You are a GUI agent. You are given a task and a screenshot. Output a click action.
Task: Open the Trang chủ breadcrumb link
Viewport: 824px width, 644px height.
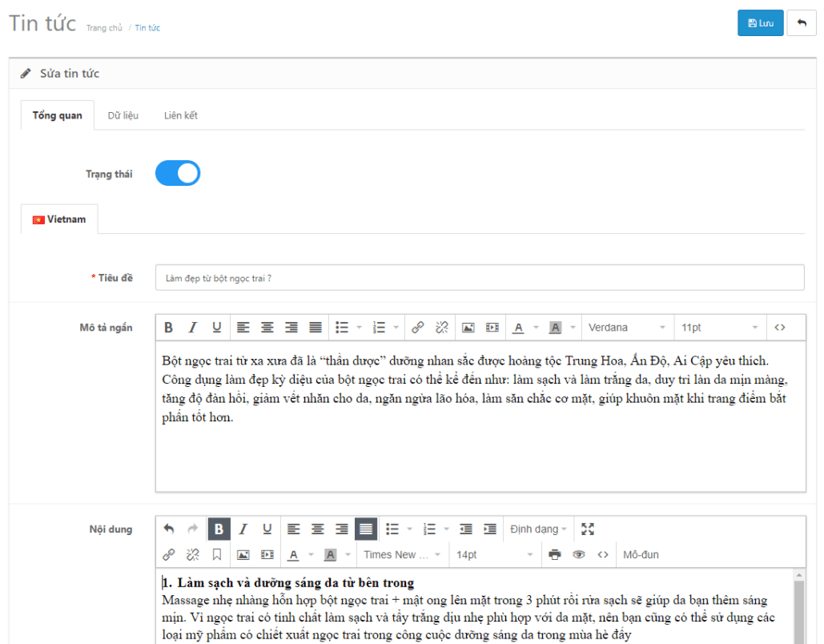click(x=104, y=28)
